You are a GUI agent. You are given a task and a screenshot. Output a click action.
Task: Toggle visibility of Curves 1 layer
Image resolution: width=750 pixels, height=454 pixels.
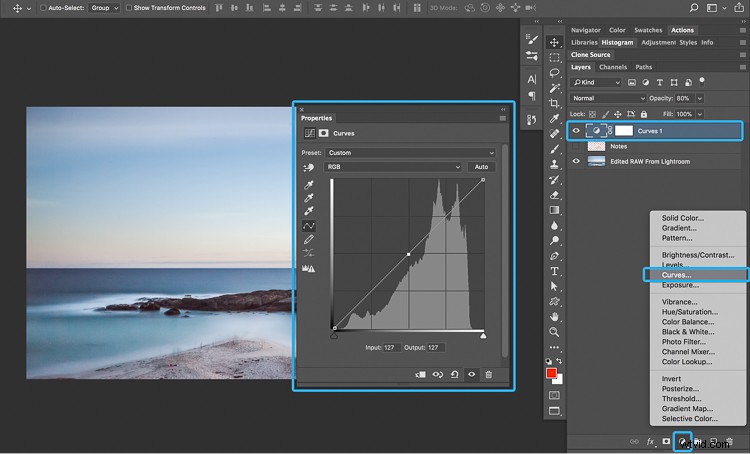pos(576,131)
